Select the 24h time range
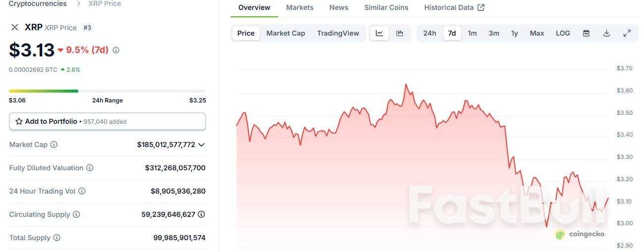 429,33
